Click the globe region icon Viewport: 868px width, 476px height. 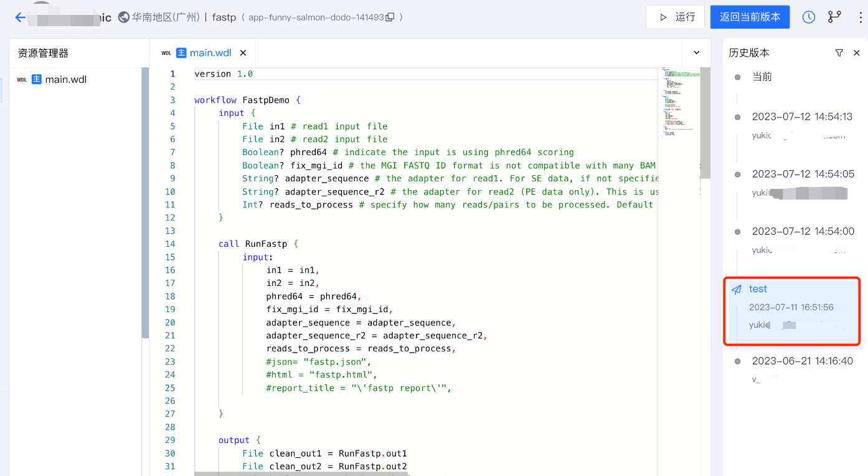pyautogui.click(x=124, y=17)
